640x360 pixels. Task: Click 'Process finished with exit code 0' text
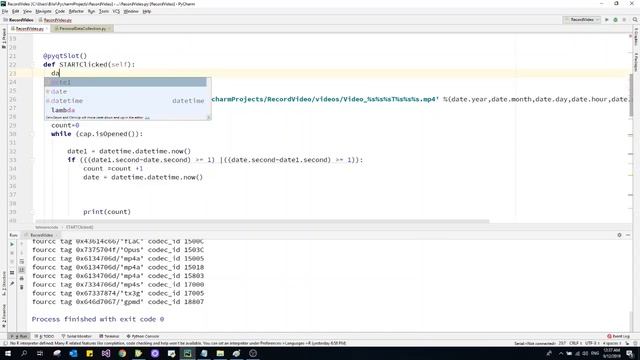tap(98, 319)
